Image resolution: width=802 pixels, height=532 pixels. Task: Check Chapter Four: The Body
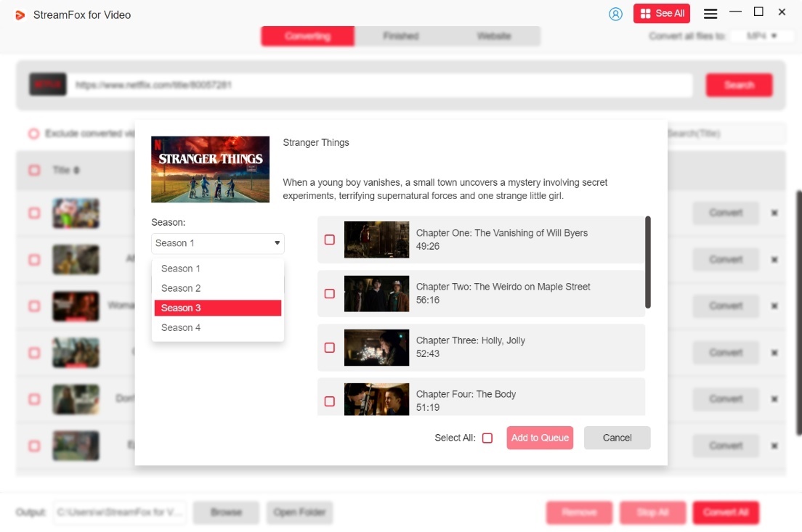coord(330,401)
